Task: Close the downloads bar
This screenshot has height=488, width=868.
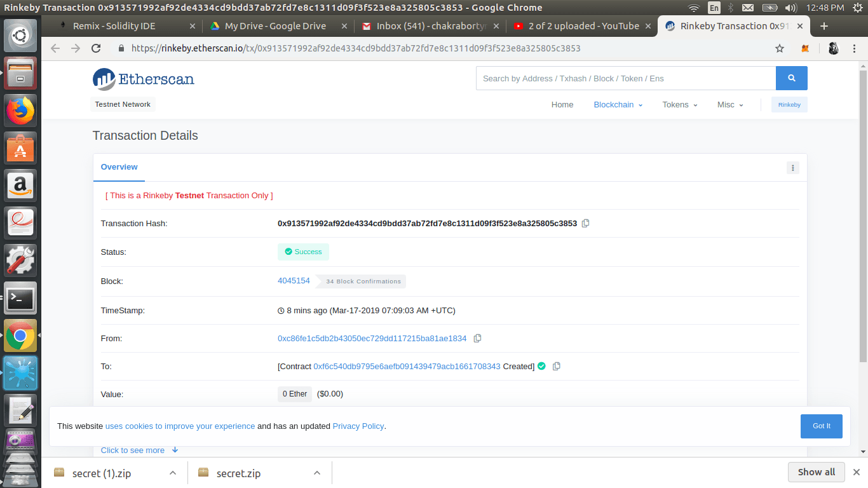Action: (x=856, y=472)
